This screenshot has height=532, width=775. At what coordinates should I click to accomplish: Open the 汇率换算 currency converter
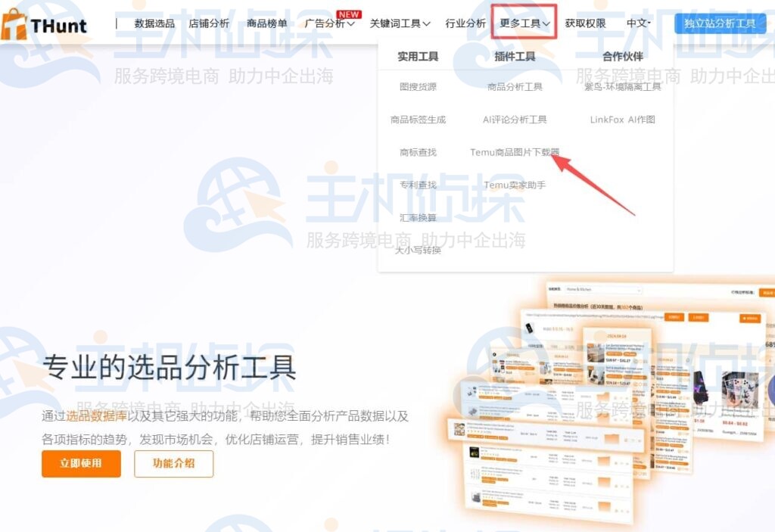click(418, 217)
